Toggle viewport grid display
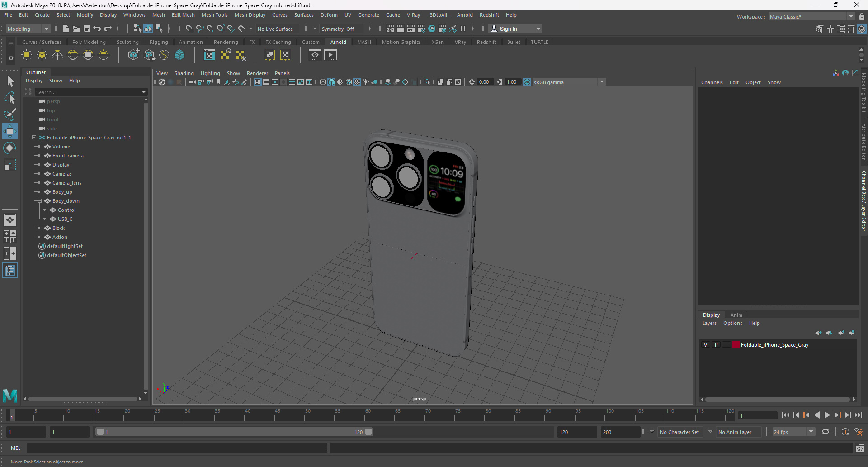This screenshot has height=467, width=868. pyautogui.click(x=258, y=82)
